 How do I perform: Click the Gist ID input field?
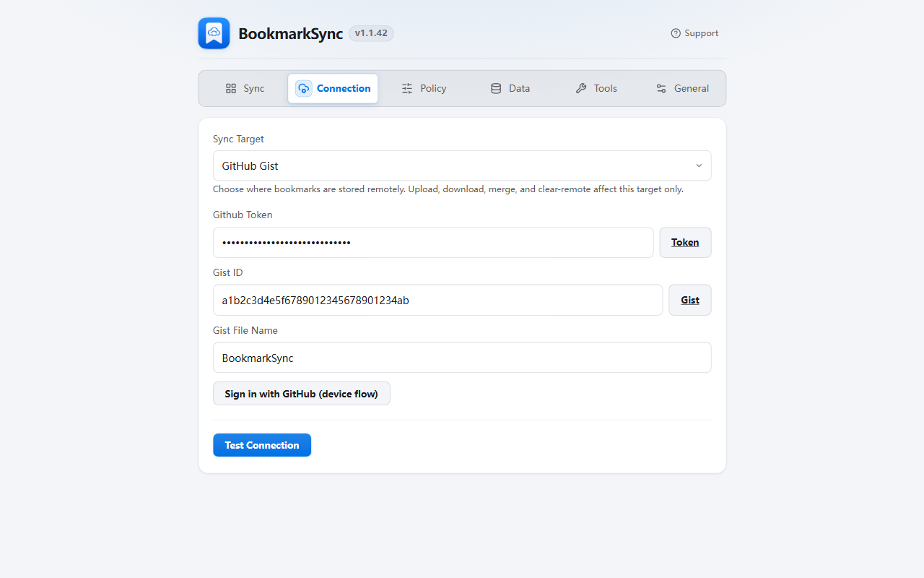pos(437,300)
